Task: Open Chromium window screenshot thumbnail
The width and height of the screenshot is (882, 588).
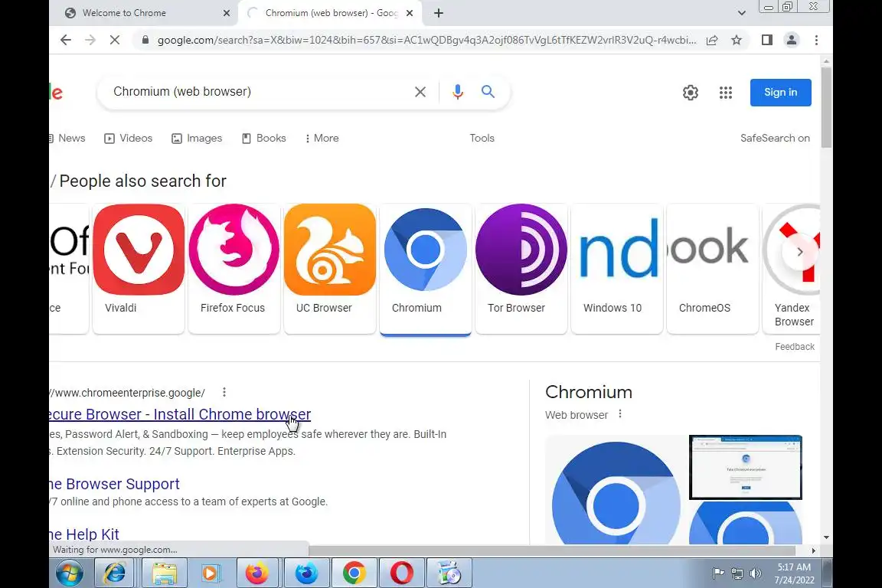Action: 745,467
